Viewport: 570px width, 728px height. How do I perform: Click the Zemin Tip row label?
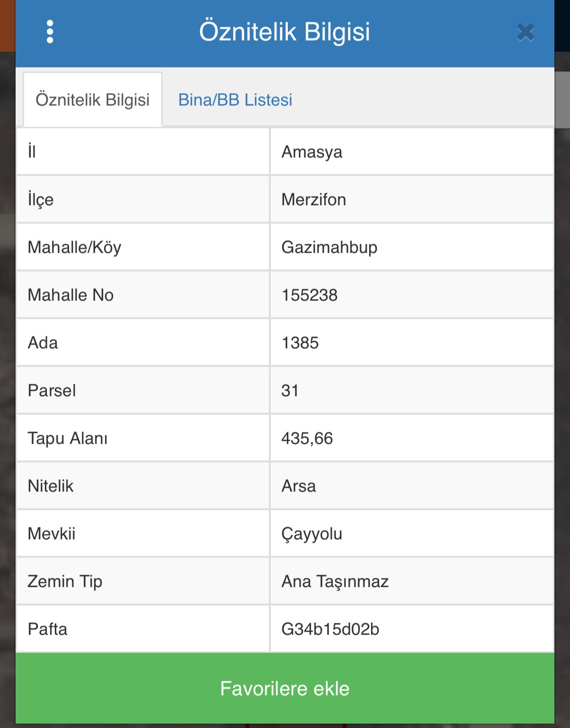pyautogui.click(x=65, y=582)
